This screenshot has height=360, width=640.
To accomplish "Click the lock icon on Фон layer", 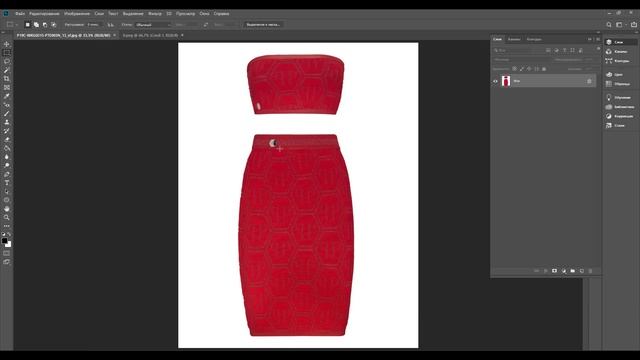I will [x=589, y=81].
